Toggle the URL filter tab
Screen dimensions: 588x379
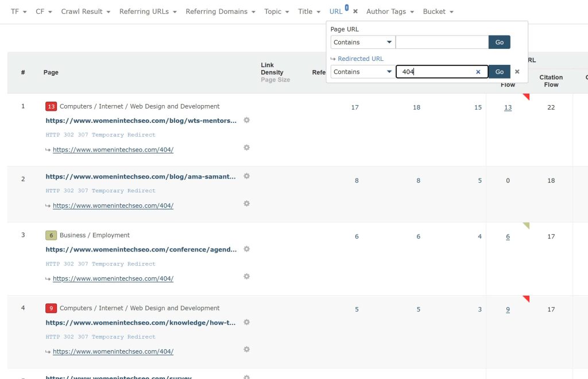(x=336, y=11)
